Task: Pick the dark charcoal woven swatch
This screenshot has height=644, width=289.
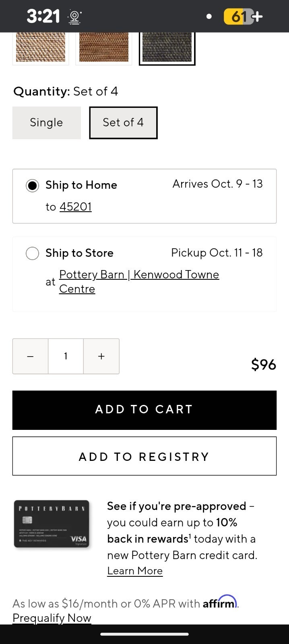Action: click(167, 47)
